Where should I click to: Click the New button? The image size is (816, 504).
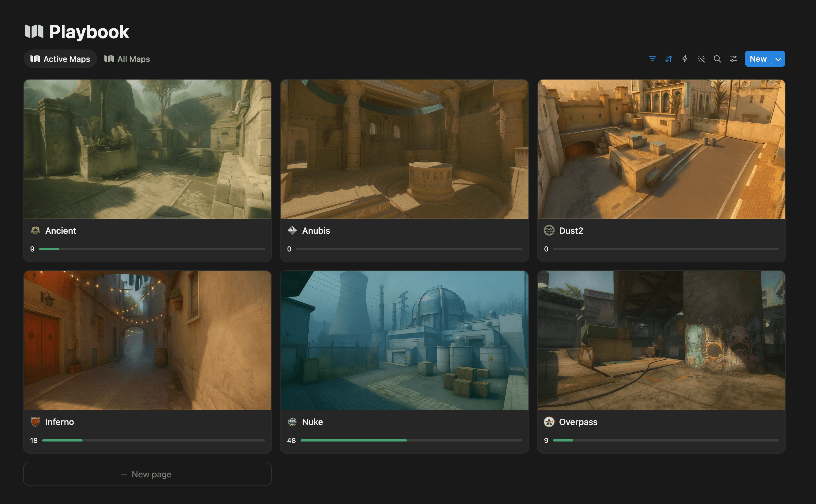click(758, 59)
